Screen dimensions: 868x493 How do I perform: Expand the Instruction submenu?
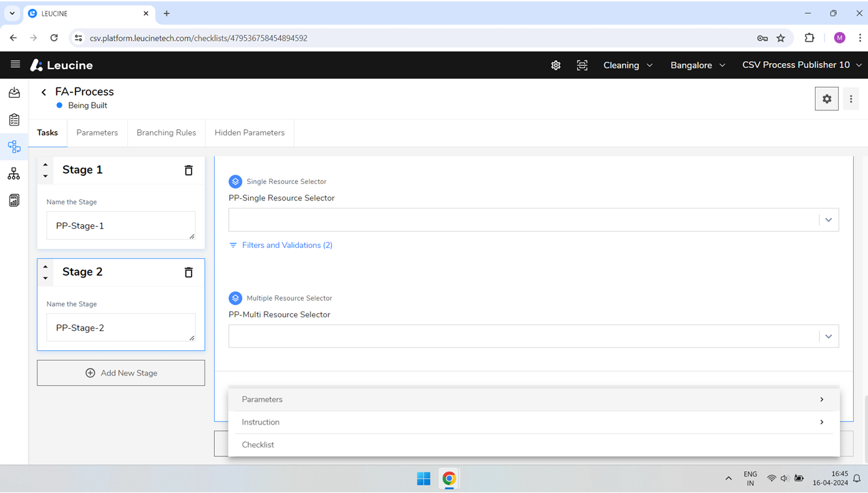(x=534, y=422)
